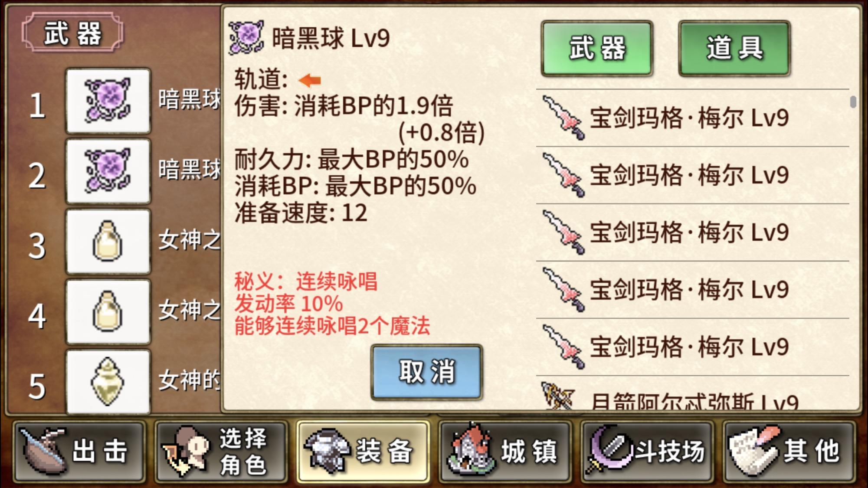
Task: Choose the third 宝剑玛格·梅尔 Lv9 entry
Action: pyautogui.click(x=693, y=233)
